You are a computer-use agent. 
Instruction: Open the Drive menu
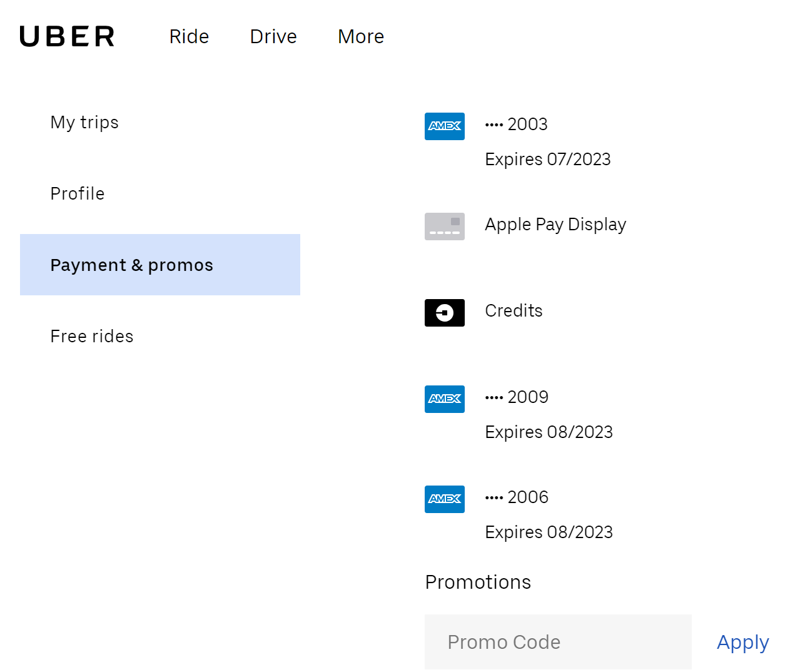click(x=273, y=36)
